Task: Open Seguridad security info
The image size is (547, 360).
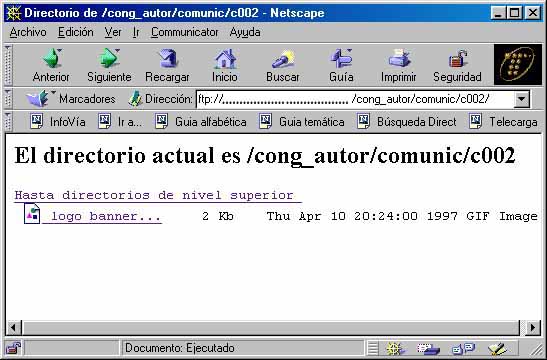Action: [457, 66]
